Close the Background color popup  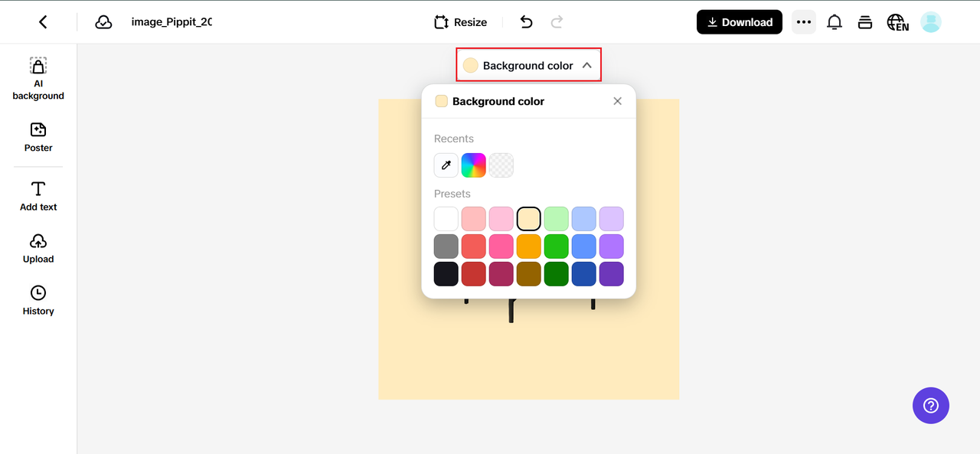coord(617,101)
